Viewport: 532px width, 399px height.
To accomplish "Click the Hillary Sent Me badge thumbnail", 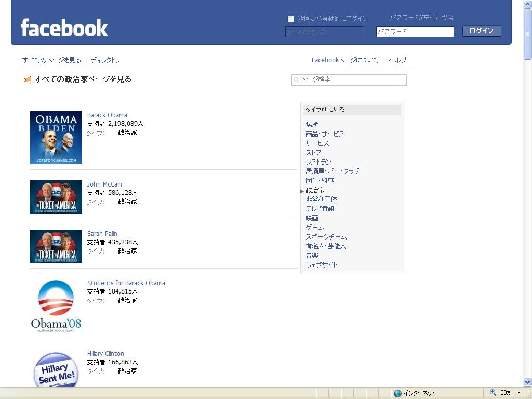I will tap(56, 369).
